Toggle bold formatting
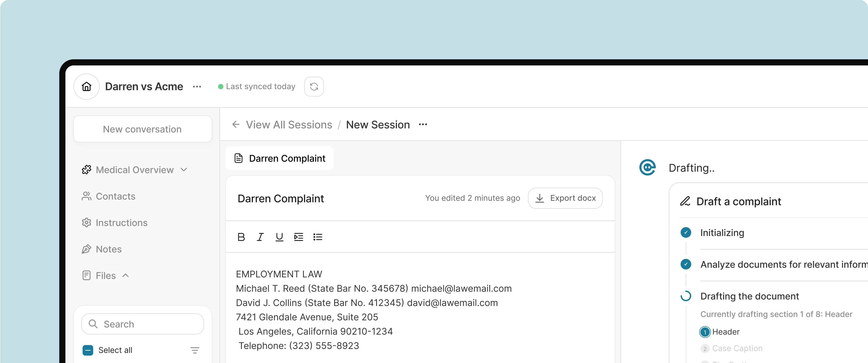The width and height of the screenshot is (868, 363). click(x=241, y=237)
